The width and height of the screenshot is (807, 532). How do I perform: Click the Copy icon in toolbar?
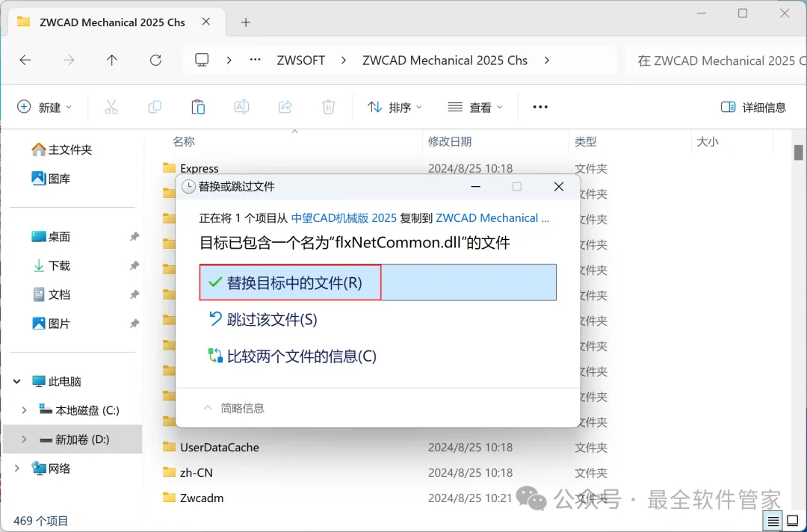click(x=155, y=107)
